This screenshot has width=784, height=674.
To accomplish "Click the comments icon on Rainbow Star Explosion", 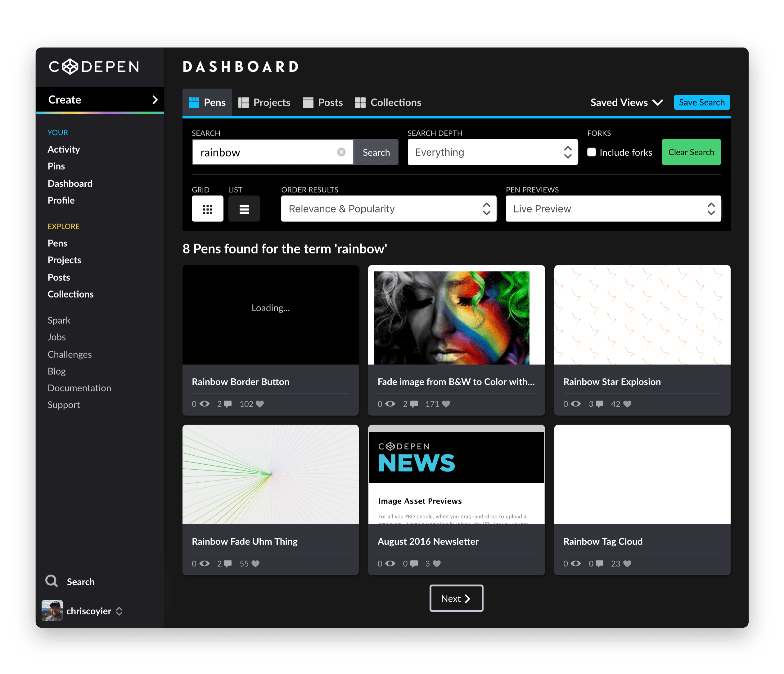I will (599, 404).
